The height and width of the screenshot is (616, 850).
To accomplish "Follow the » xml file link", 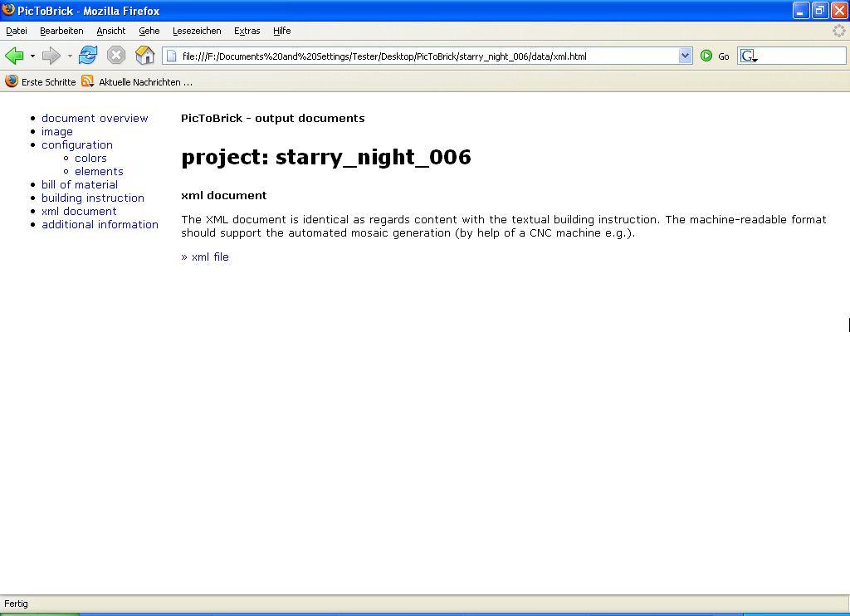I will [205, 257].
